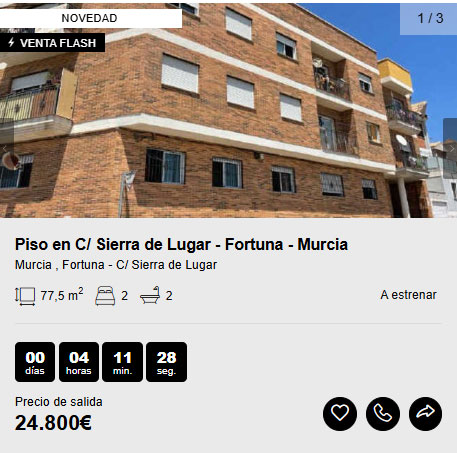The width and height of the screenshot is (457, 453).
Task: Click the 24.800€ starting price
Action: pyautogui.click(x=53, y=423)
